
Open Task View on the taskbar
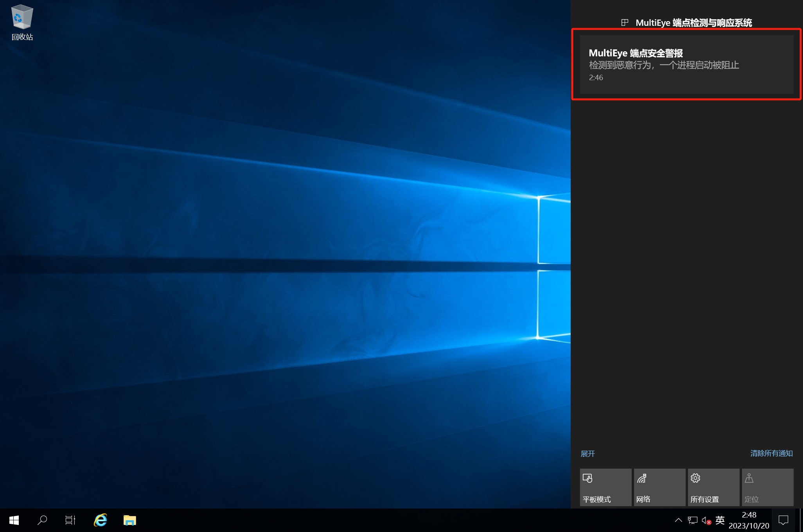click(x=70, y=520)
